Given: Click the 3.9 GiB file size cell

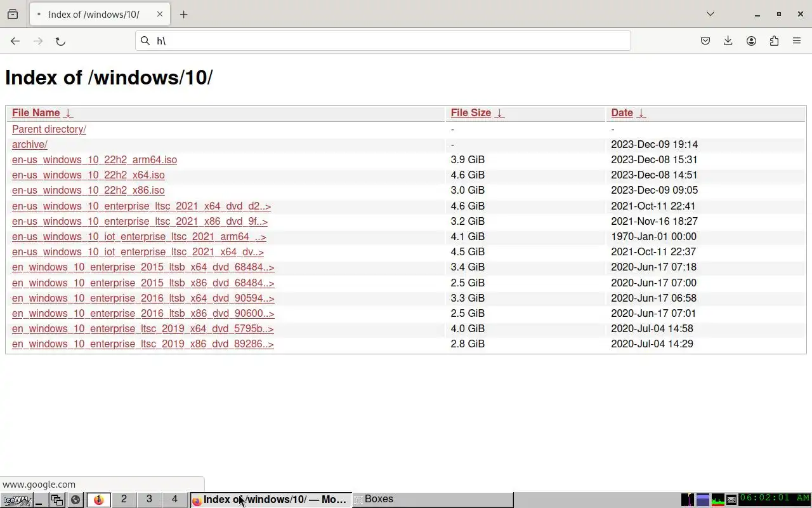Looking at the screenshot, I should (x=468, y=159).
